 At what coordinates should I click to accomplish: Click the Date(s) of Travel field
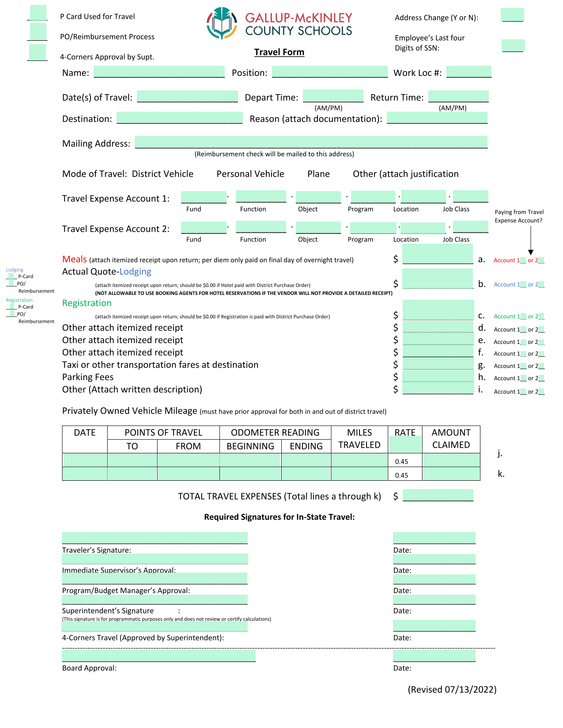pyautogui.click(x=187, y=96)
